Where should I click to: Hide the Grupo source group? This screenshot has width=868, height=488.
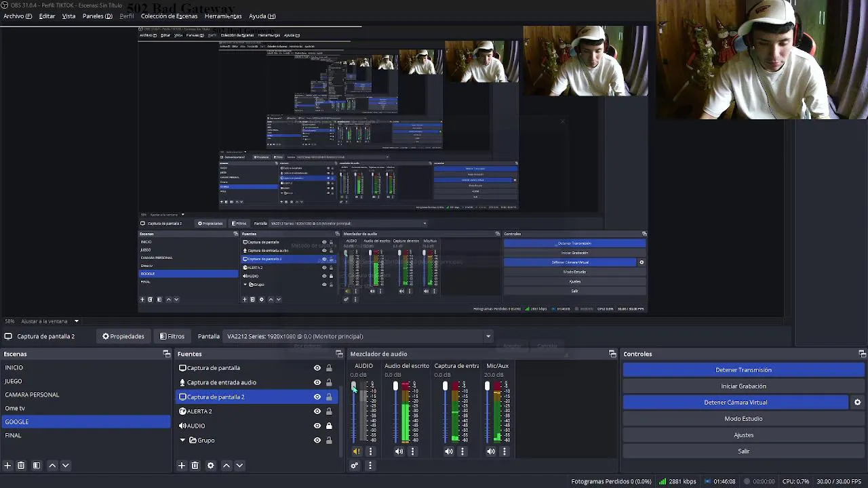(317, 441)
